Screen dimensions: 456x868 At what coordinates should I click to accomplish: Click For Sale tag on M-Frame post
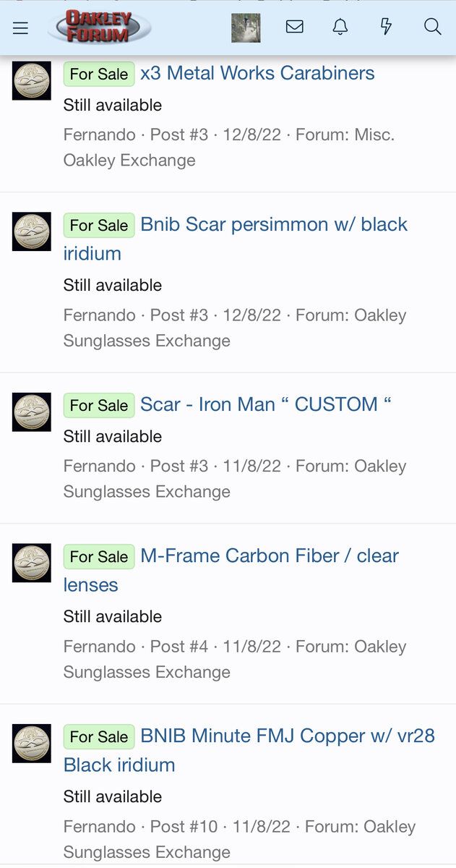point(99,556)
